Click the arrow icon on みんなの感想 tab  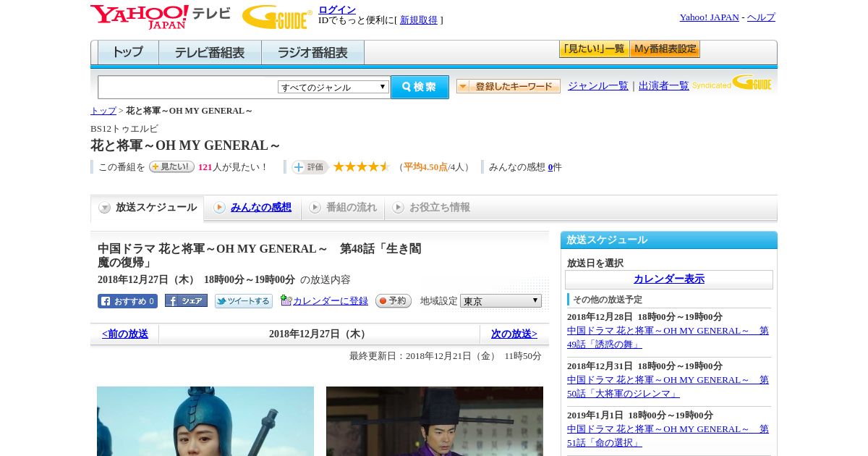pos(219,208)
